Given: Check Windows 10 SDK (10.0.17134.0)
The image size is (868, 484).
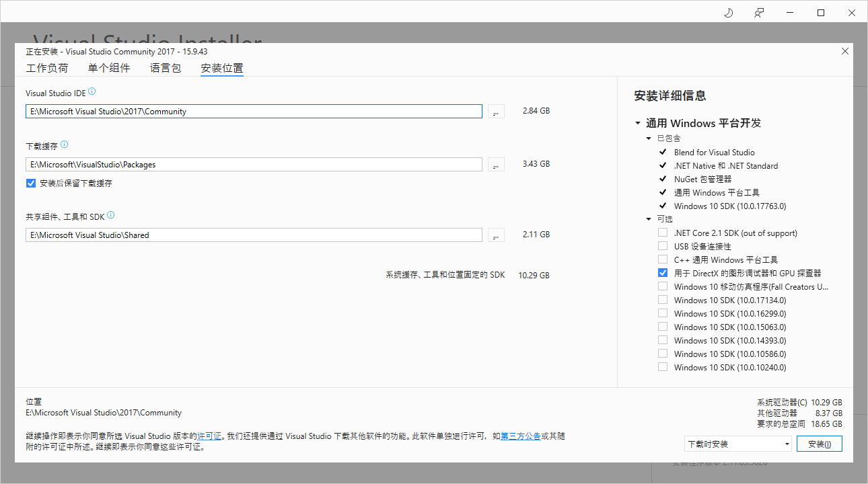Looking at the screenshot, I should (x=663, y=300).
